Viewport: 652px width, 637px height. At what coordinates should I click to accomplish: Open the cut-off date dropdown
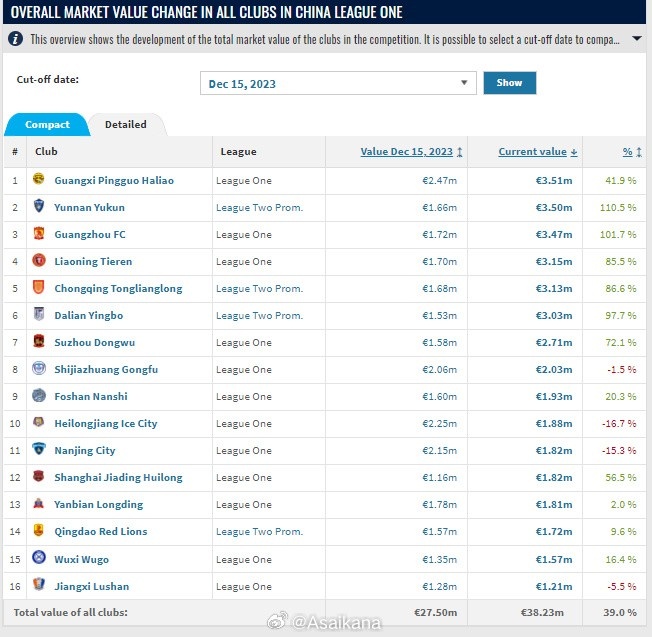[x=338, y=84]
